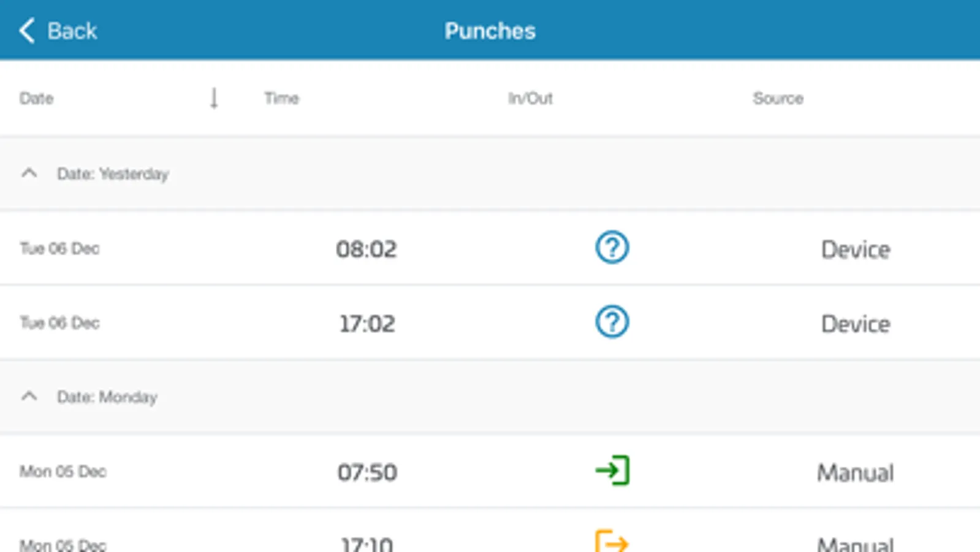Collapse the Date: Monday group
980x552 pixels.
coord(29,397)
